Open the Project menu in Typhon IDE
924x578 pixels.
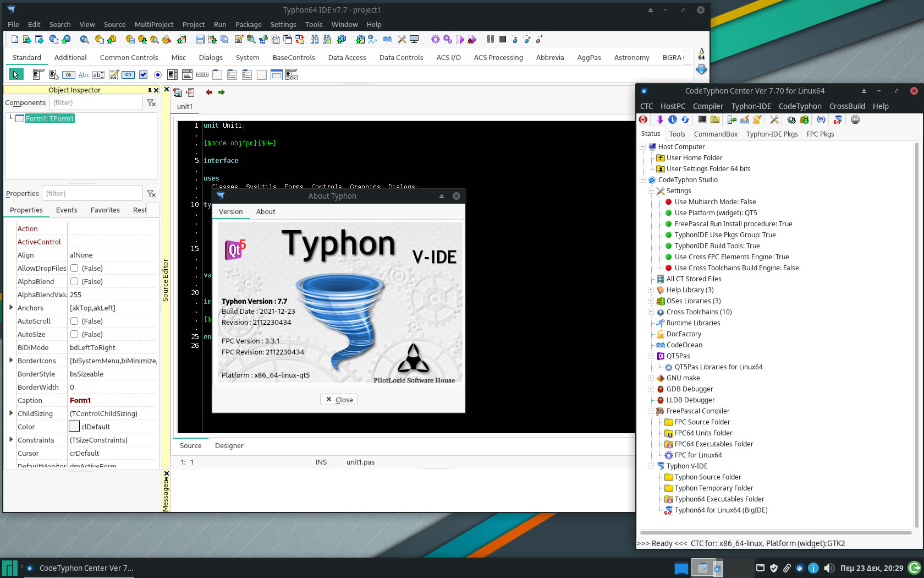194,24
